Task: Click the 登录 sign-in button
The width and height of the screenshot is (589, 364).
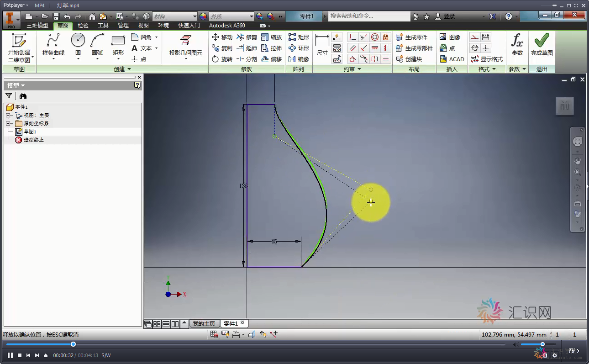Action: click(x=445, y=16)
